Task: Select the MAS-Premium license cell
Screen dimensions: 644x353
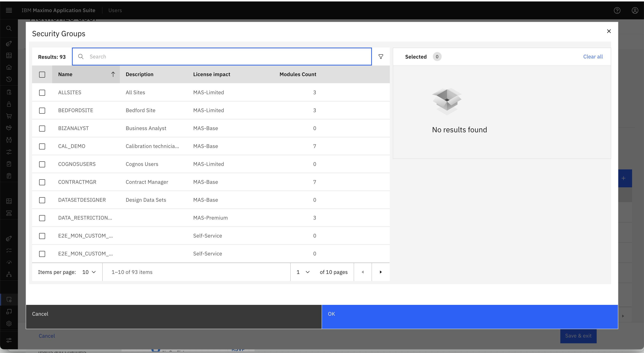Action: click(211, 218)
